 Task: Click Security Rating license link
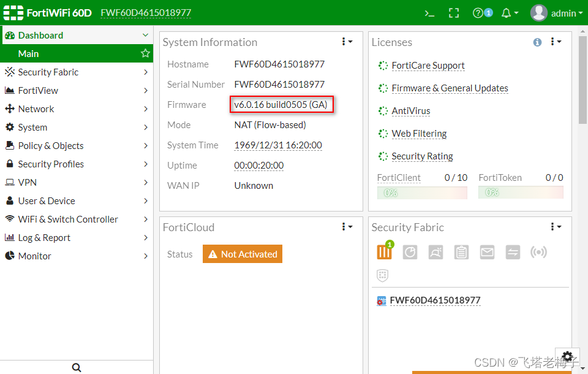[x=422, y=156]
